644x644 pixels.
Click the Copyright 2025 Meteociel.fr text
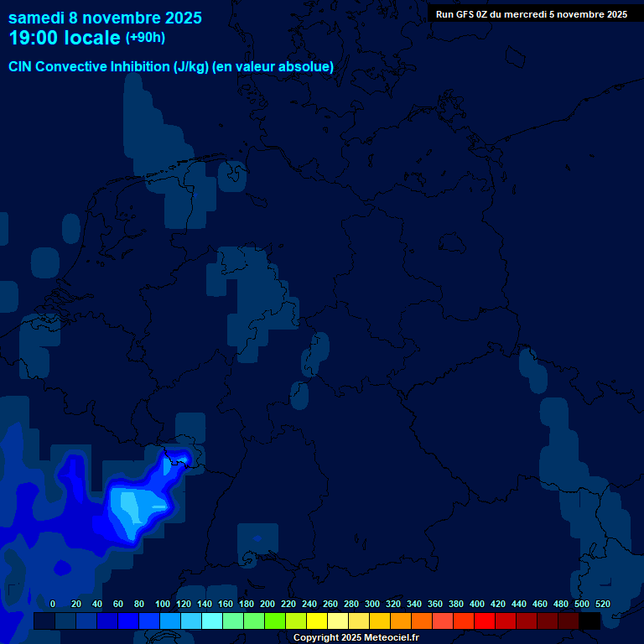pyautogui.click(x=356, y=638)
